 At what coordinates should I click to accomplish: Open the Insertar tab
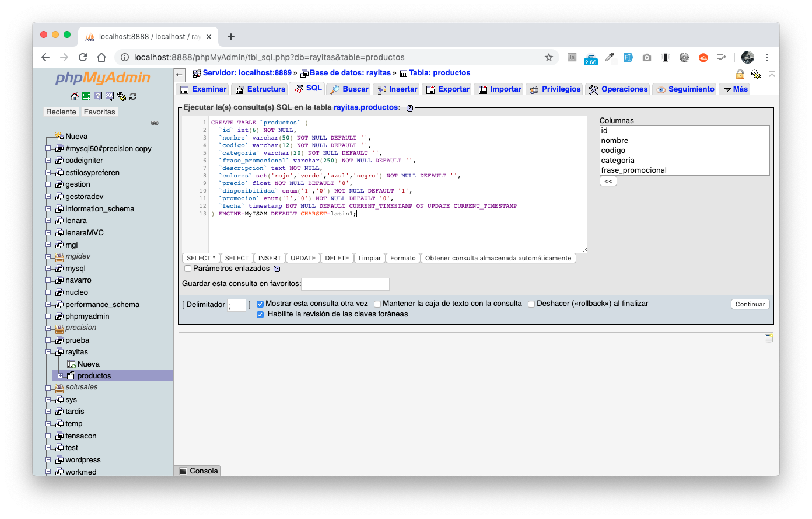(x=397, y=89)
